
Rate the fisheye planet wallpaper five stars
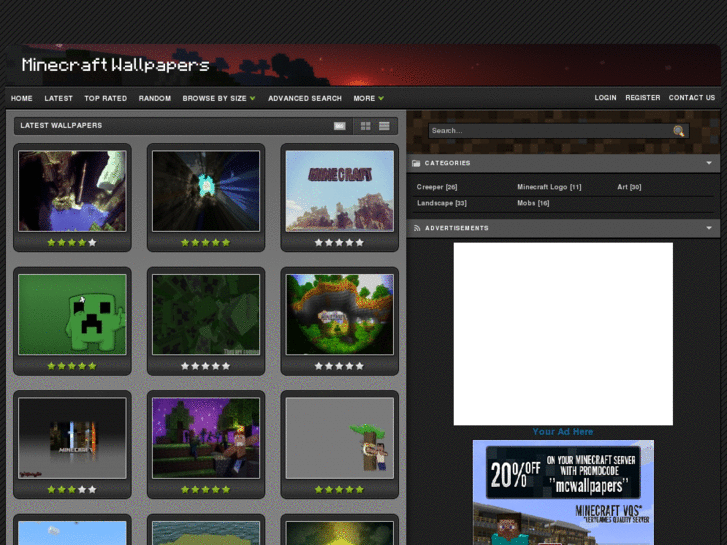[x=360, y=366]
